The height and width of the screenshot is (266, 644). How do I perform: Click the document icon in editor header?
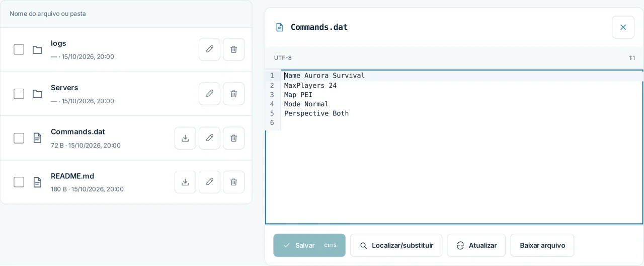279,27
